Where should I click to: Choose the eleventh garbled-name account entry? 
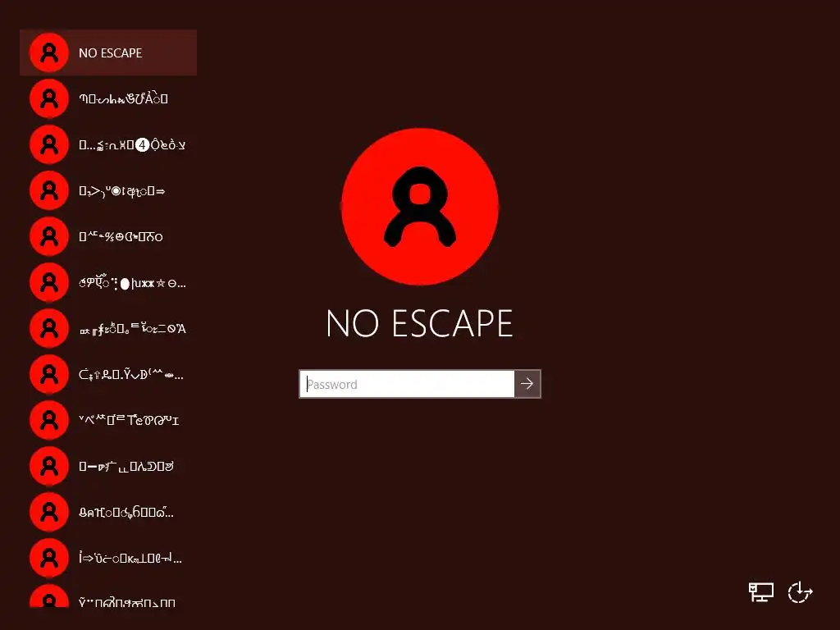pyautogui.click(x=108, y=512)
